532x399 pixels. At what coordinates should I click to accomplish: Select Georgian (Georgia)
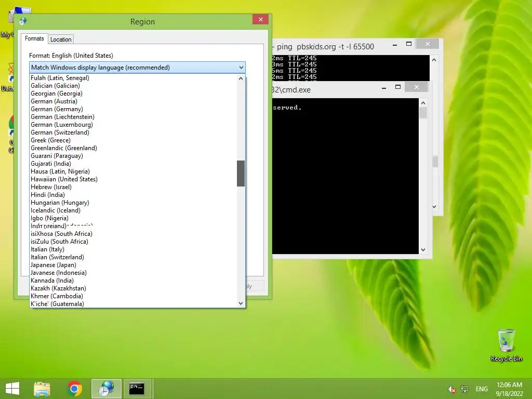[133, 94]
